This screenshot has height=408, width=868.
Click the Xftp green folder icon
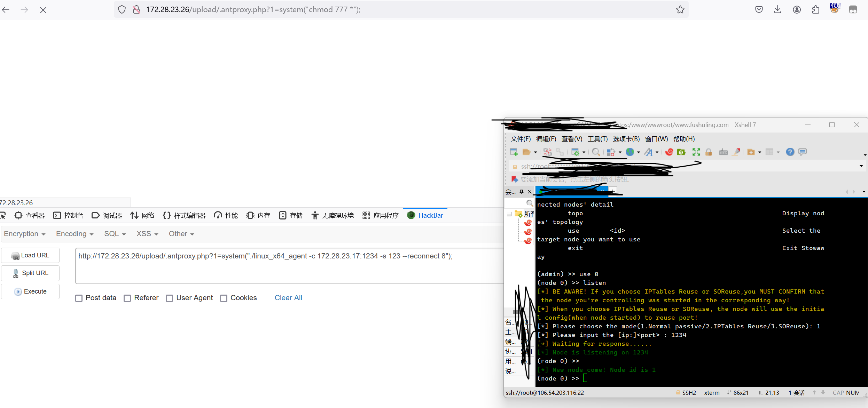tap(681, 152)
